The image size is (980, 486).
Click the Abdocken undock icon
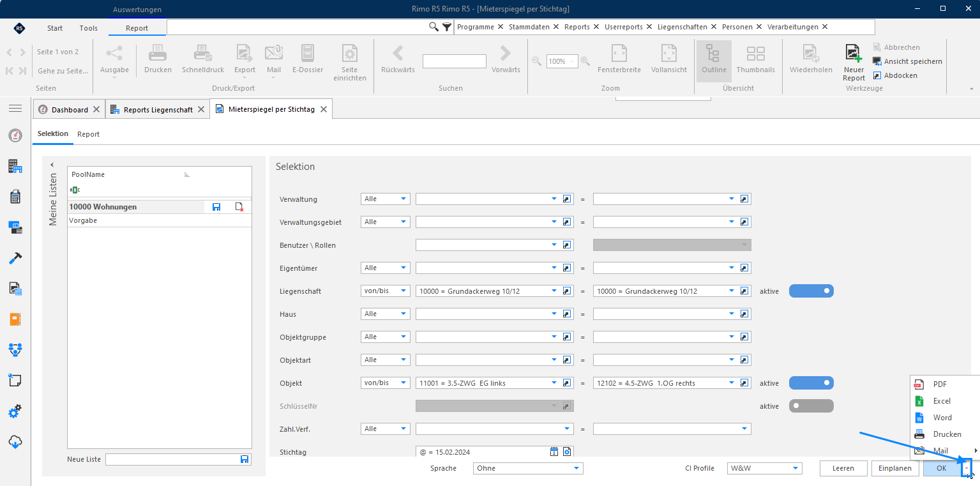coord(877,75)
